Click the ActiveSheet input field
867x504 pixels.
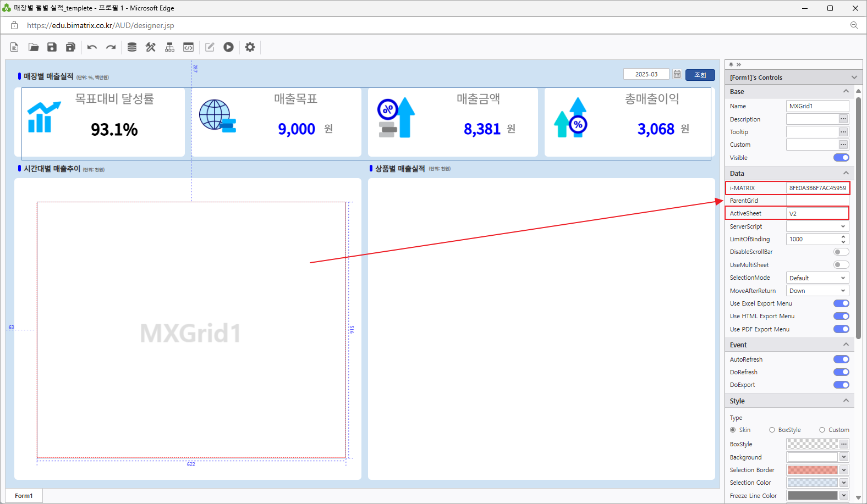pos(816,214)
